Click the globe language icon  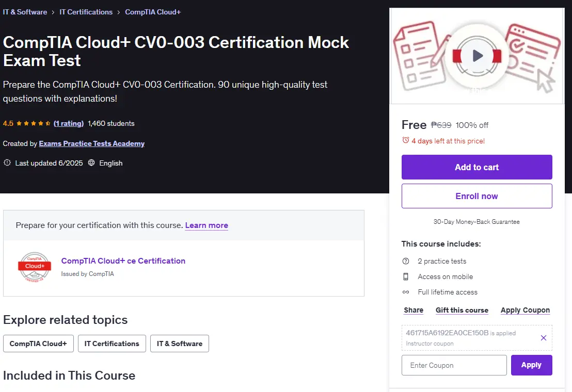coord(91,163)
